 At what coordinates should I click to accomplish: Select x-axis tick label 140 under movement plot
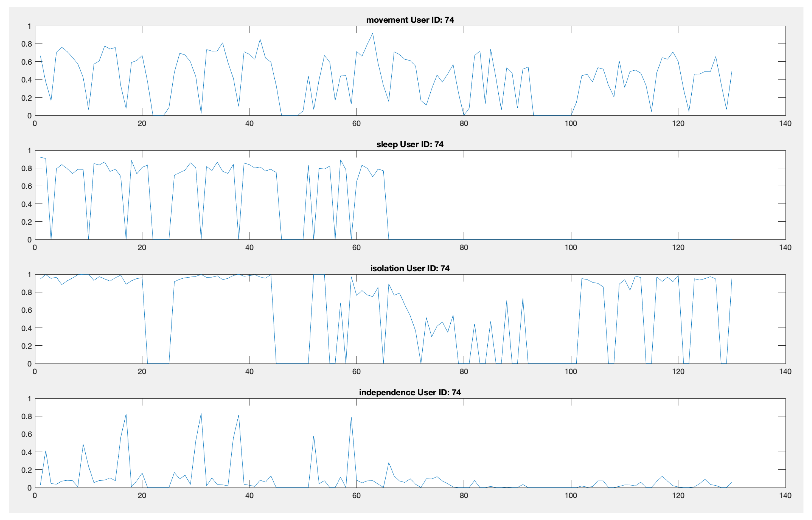tap(785, 123)
